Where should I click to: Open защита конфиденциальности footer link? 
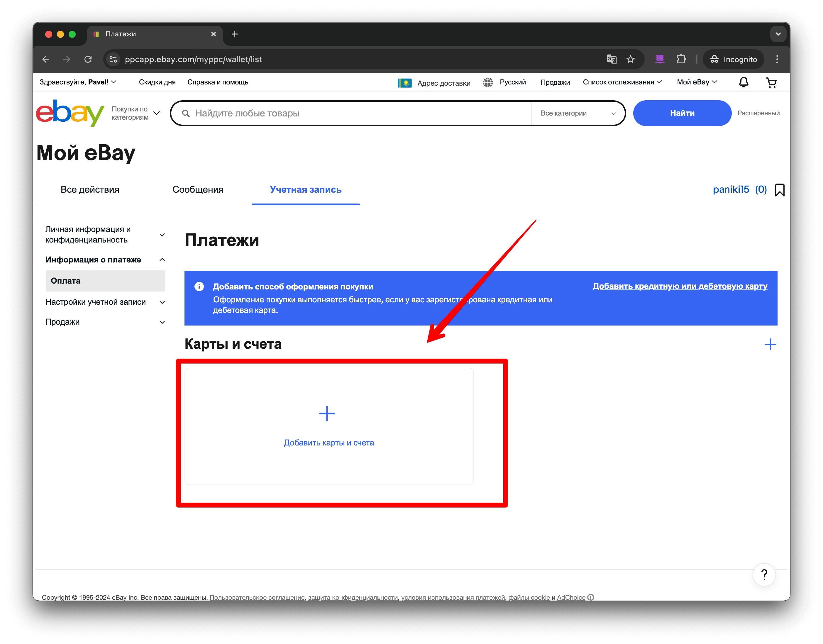(353, 597)
